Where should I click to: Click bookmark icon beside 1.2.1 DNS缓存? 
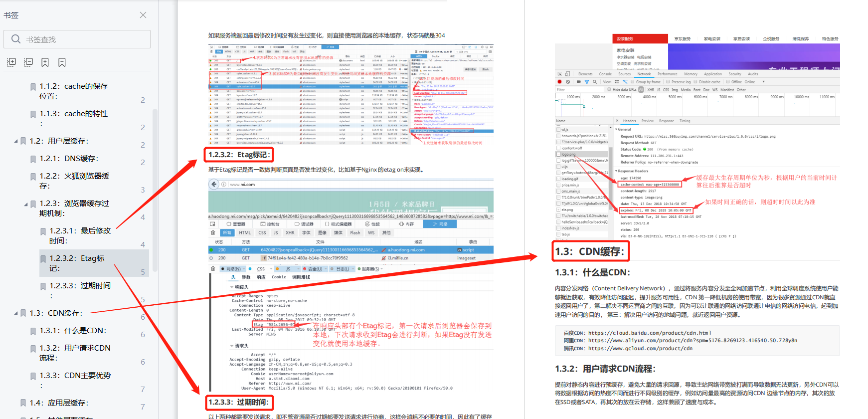click(x=33, y=159)
